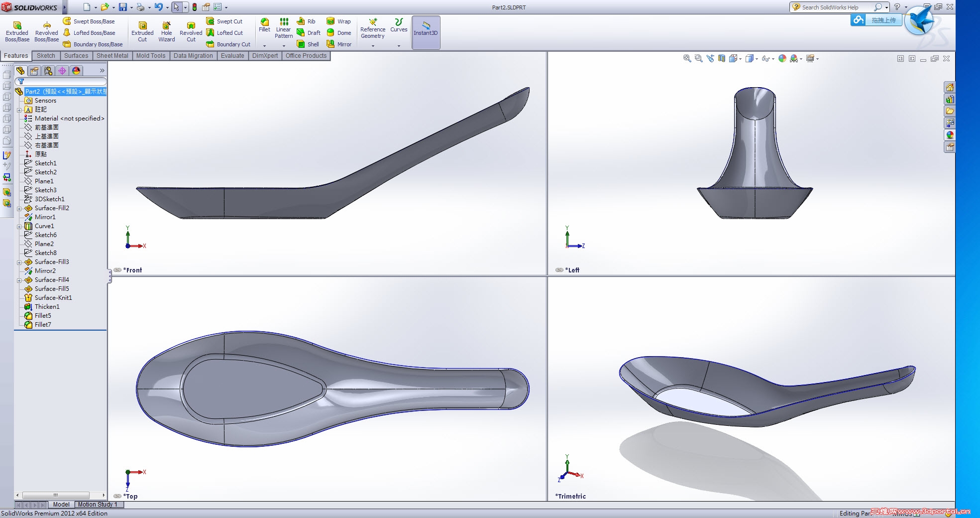Select the Extruded Boss/Base tool

pos(17,32)
